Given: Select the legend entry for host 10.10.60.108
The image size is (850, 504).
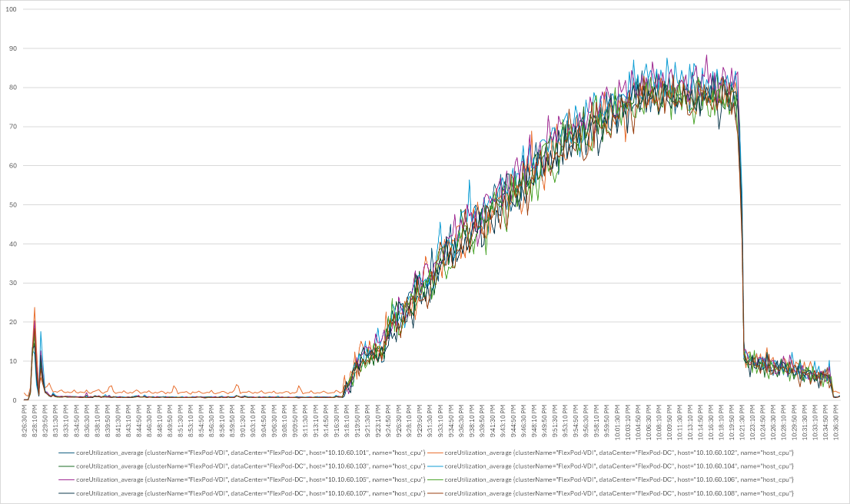Looking at the screenshot, I should click(x=610, y=493).
